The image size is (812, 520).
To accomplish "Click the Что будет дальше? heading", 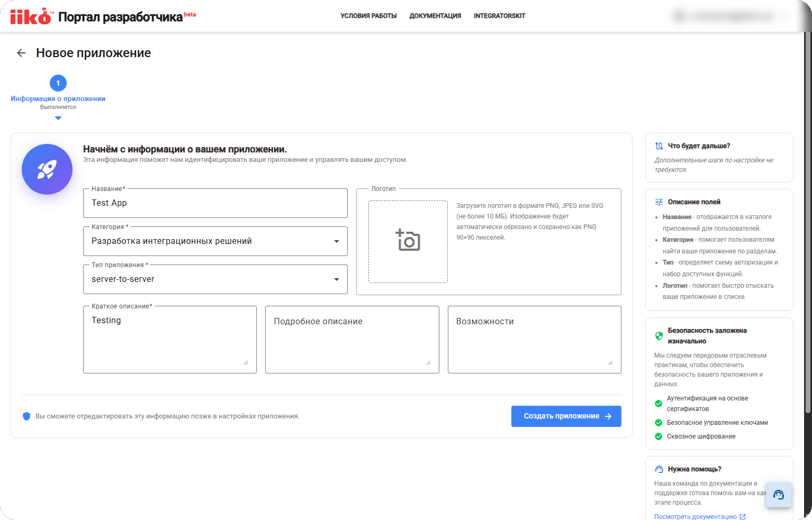I will pos(699,146).
